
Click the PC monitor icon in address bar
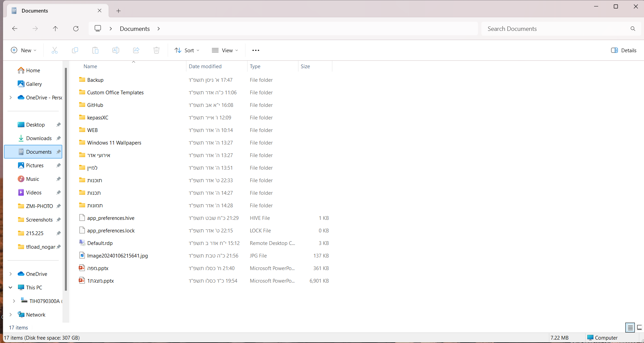(x=98, y=28)
